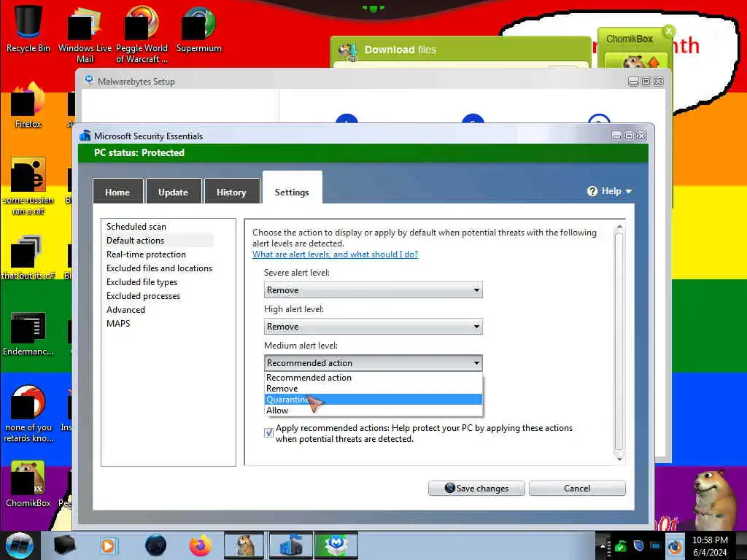This screenshot has height=560, width=747.
Task: Switch to Malwarebytes Setup taskbar button
Action: tap(336, 545)
